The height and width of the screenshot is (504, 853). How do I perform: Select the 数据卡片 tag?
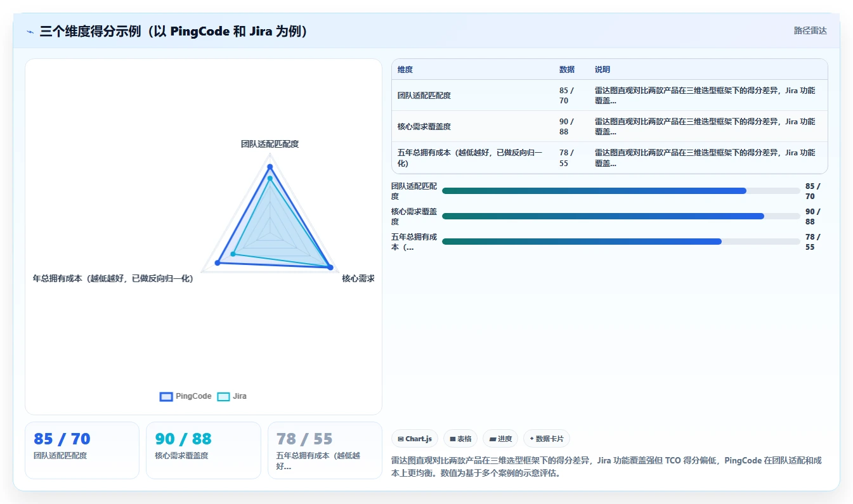point(547,439)
